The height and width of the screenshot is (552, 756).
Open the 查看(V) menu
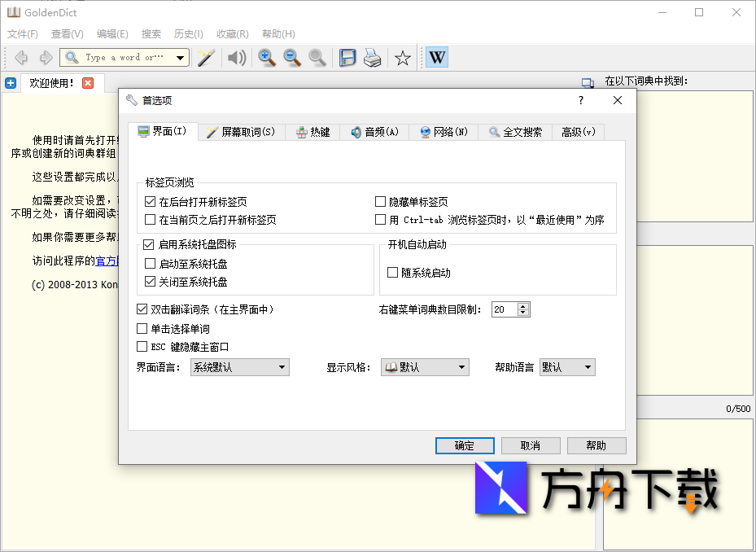click(x=67, y=33)
